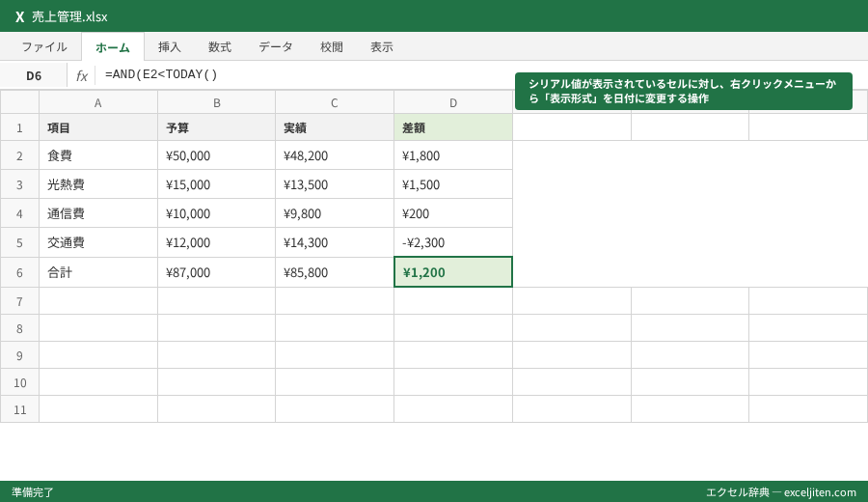Select the ¥15,000 budget cell
Image resolution: width=868 pixels, height=502 pixels.
coord(216,184)
